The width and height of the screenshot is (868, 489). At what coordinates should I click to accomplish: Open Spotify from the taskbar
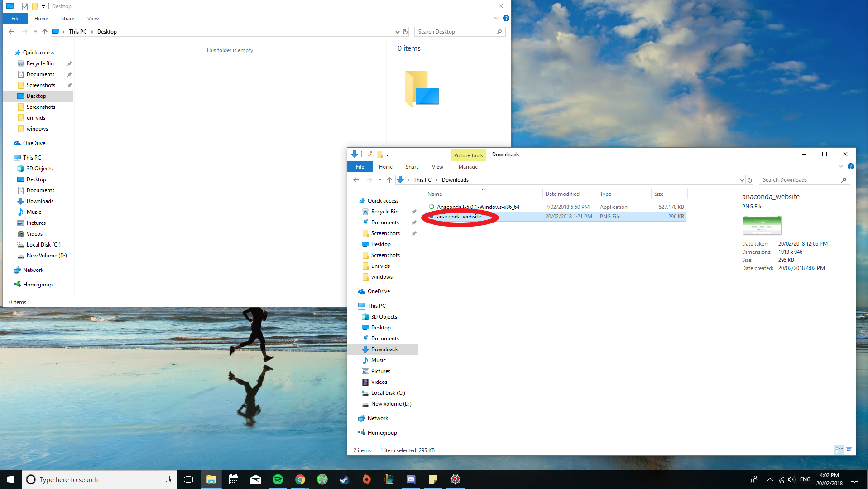tap(278, 479)
